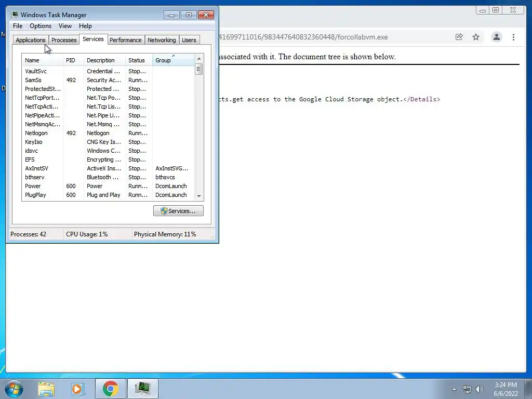Switch to the Processes tab

(x=64, y=40)
